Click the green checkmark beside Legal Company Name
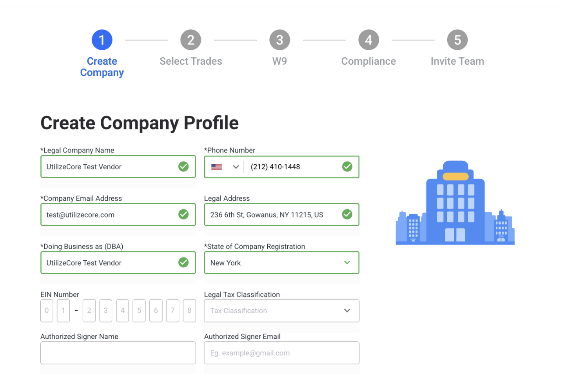This screenshot has width=566, height=392. [183, 166]
